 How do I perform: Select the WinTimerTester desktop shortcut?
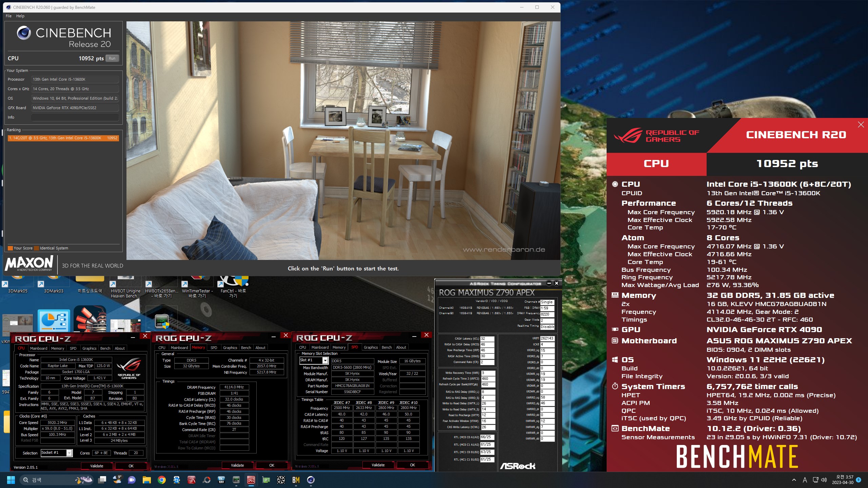(x=197, y=287)
